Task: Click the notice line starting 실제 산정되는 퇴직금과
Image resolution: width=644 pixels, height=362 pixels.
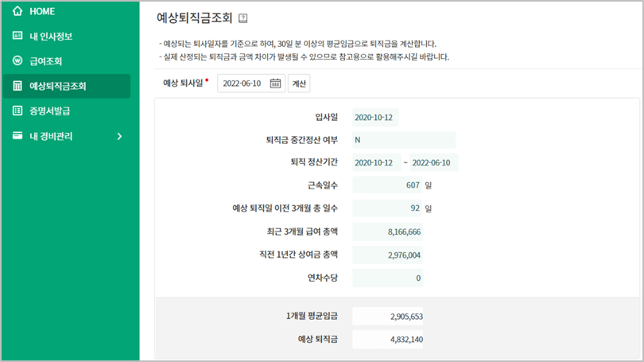Action: [305, 56]
